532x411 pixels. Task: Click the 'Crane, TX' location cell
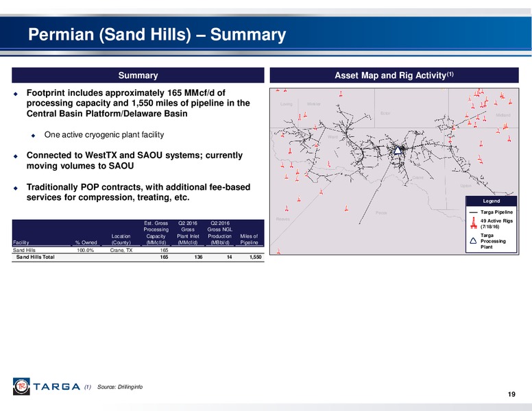pyautogui.click(x=121, y=250)
